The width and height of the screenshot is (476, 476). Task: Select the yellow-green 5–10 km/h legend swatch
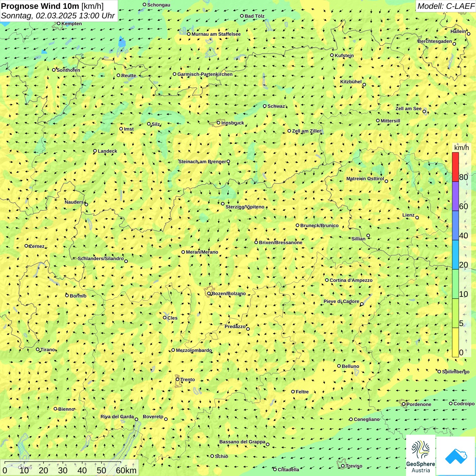click(455, 313)
